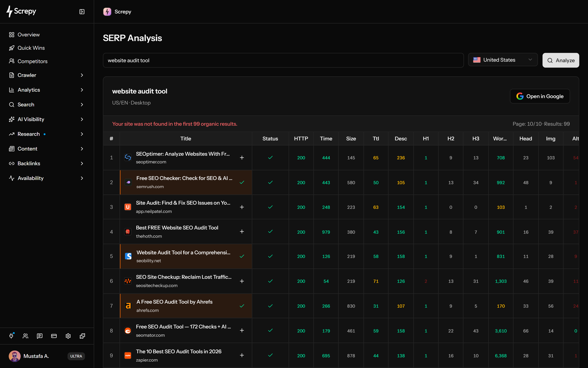Open the billing card icon
The height and width of the screenshot is (368, 588).
tap(54, 336)
